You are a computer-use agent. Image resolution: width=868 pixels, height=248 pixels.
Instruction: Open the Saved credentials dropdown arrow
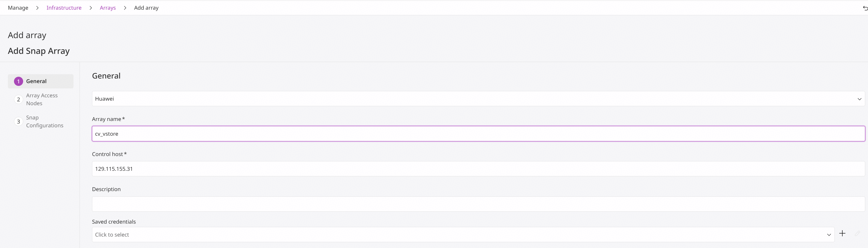[829, 235]
